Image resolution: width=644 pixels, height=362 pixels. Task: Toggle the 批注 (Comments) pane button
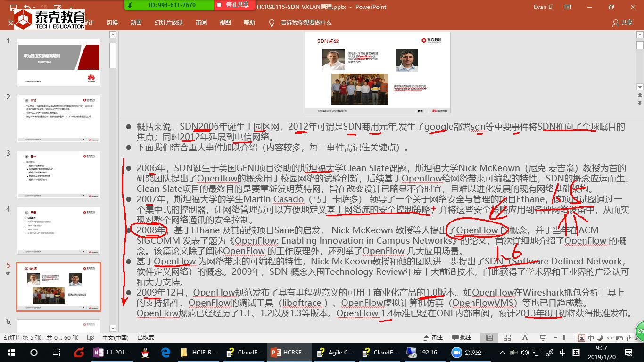(462, 337)
